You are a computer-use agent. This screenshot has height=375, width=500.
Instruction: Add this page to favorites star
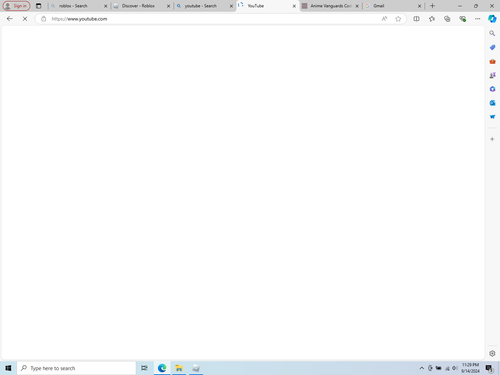point(398,19)
